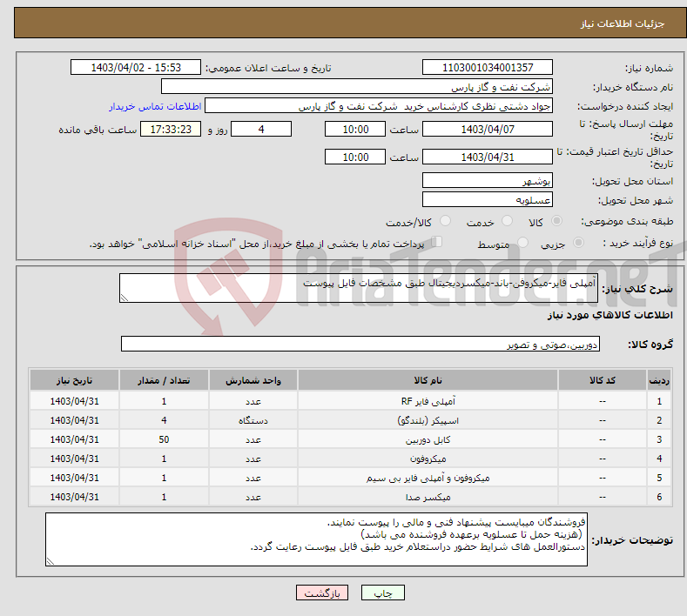Click the unit دستگاه cell in speaker row
Screen dimensions: 687x616
253,420
